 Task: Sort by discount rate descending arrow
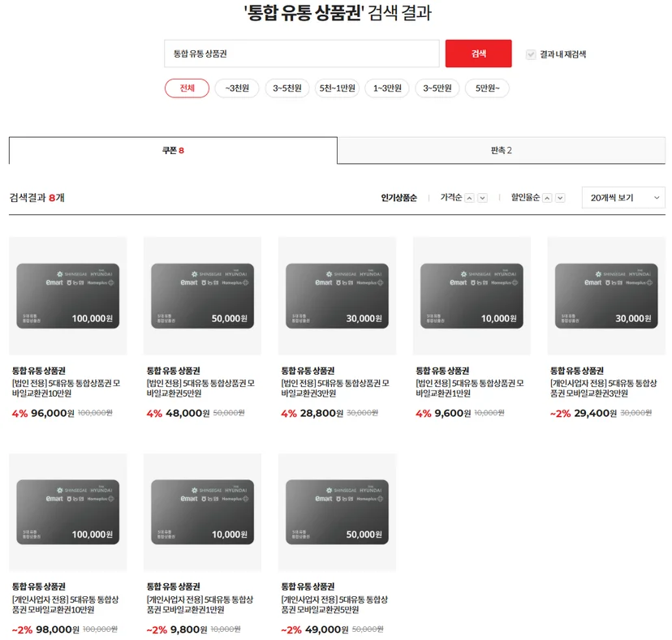tap(560, 198)
